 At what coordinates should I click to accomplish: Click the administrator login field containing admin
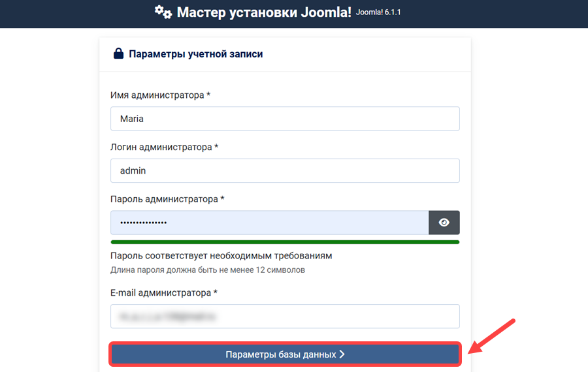click(285, 171)
